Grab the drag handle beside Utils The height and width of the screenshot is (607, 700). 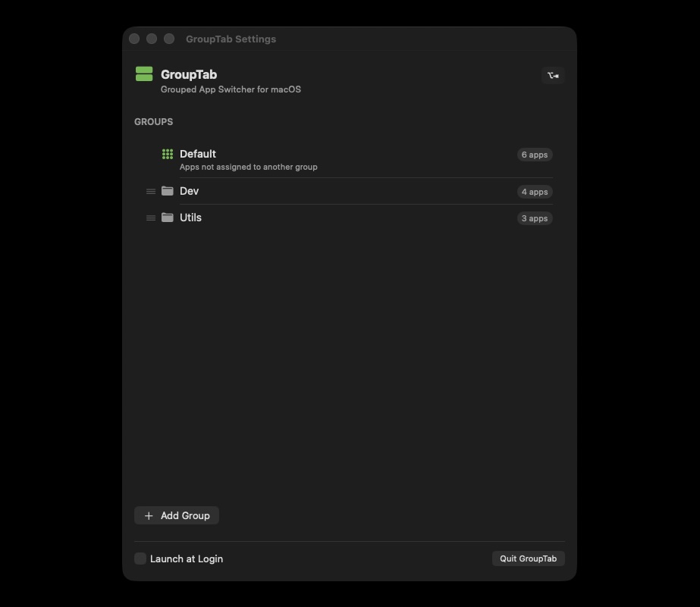point(150,218)
